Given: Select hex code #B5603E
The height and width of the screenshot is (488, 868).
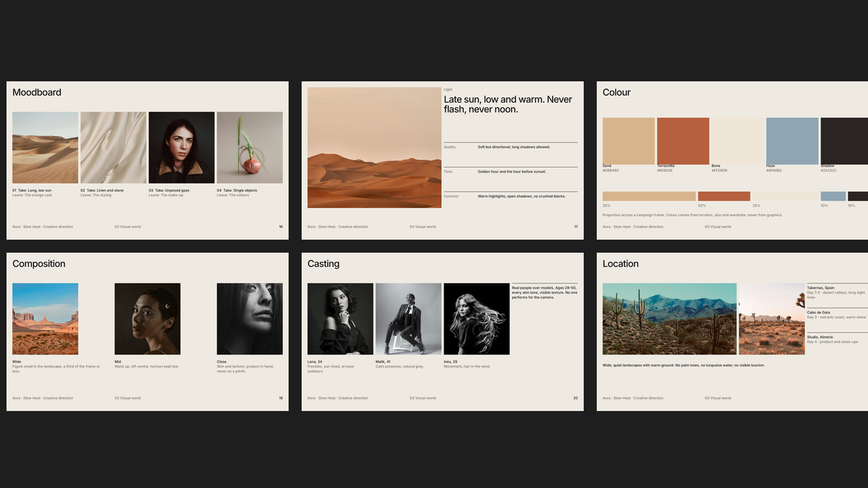Looking at the screenshot, I should (x=665, y=171).
